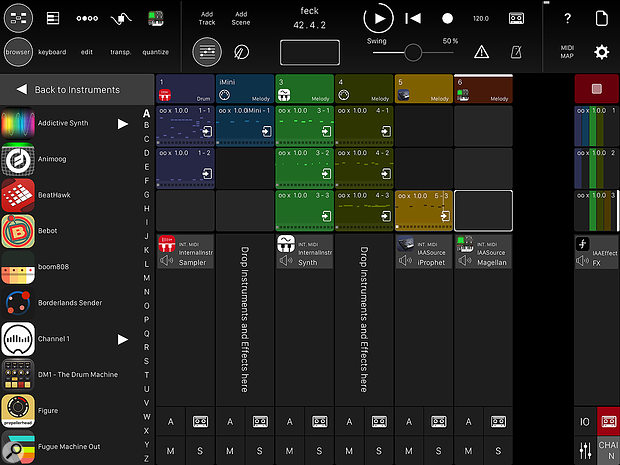Screen dimensions: 620x465
Task: Open the step sequencer dots icon
Action: [87, 18]
